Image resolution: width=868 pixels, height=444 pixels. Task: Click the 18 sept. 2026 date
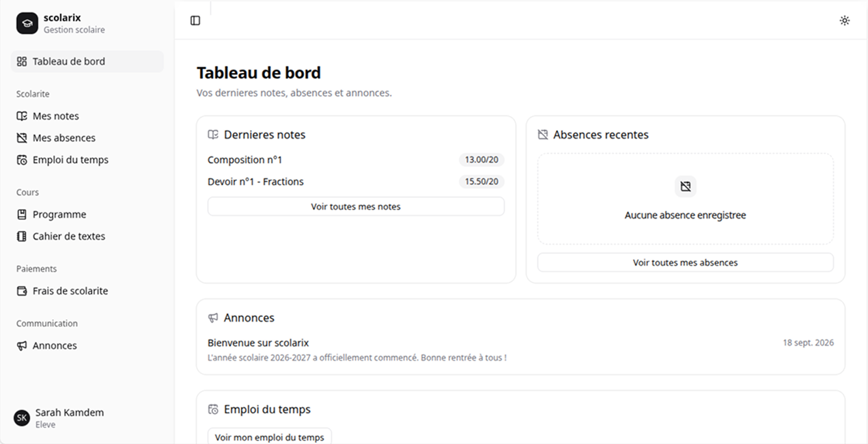coord(808,343)
